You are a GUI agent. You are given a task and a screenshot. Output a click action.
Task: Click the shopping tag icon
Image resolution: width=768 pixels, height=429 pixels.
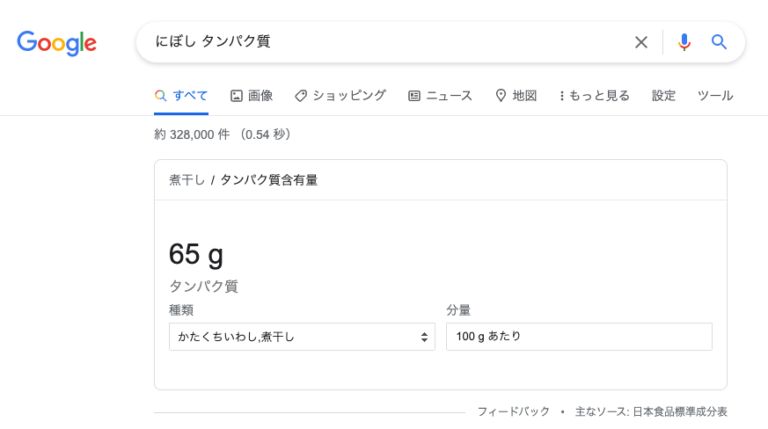[x=300, y=96]
